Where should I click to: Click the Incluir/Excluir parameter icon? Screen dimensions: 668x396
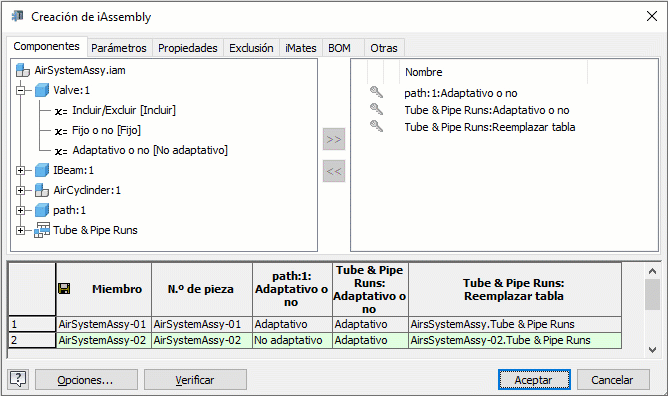coord(61,111)
